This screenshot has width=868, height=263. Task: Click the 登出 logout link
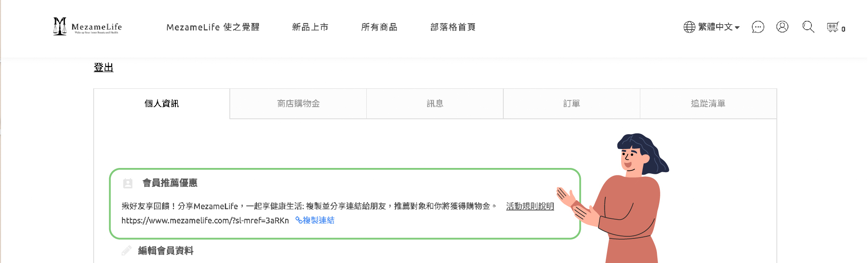coord(104,67)
